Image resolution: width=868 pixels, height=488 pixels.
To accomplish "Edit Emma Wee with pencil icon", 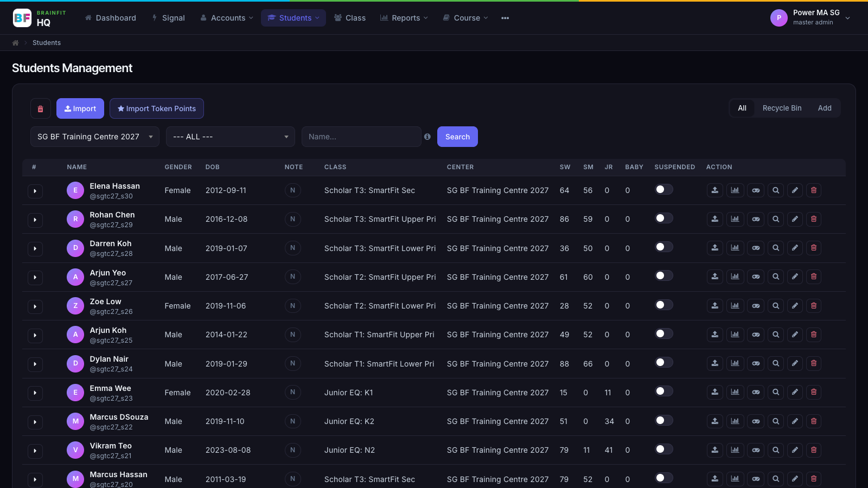I will [795, 392].
